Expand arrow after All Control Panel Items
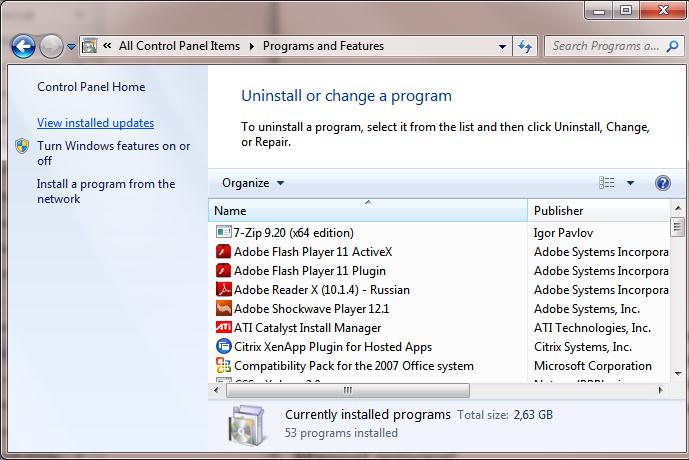Image resolution: width=689 pixels, height=460 pixels. [x=251, y=46]
